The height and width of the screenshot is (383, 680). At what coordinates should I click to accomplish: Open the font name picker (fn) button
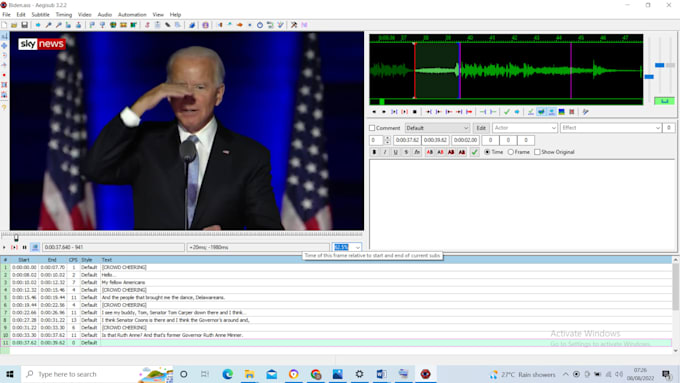417,152
